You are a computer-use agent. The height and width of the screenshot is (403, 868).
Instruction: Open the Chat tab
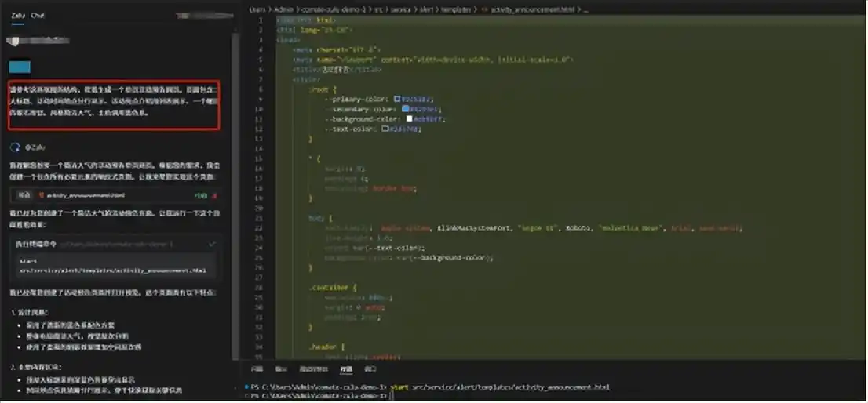[x=38, y=15]
